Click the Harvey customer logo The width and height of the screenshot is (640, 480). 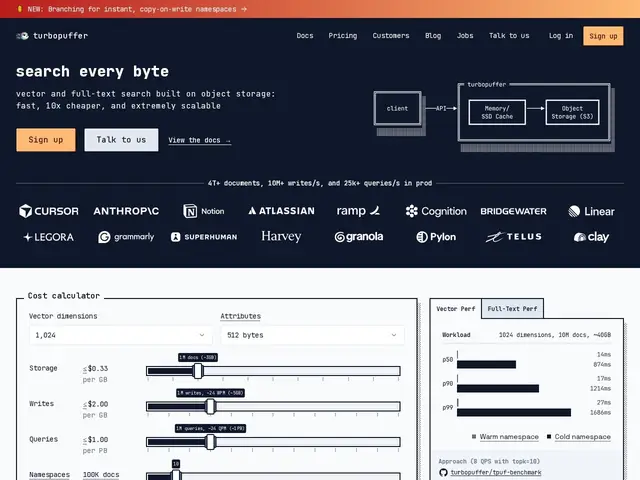[x=281, y=236]
